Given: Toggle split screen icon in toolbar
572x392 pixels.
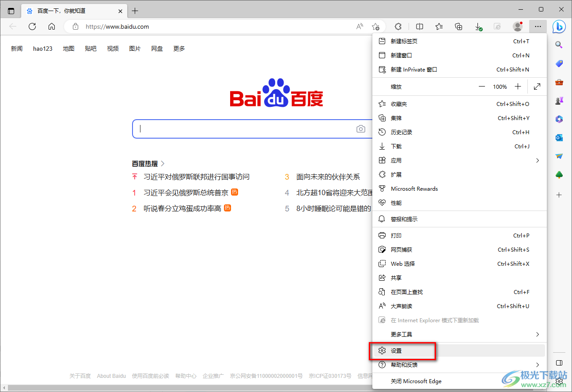Looking at the screenshot, I should click(x=420, y=26).
